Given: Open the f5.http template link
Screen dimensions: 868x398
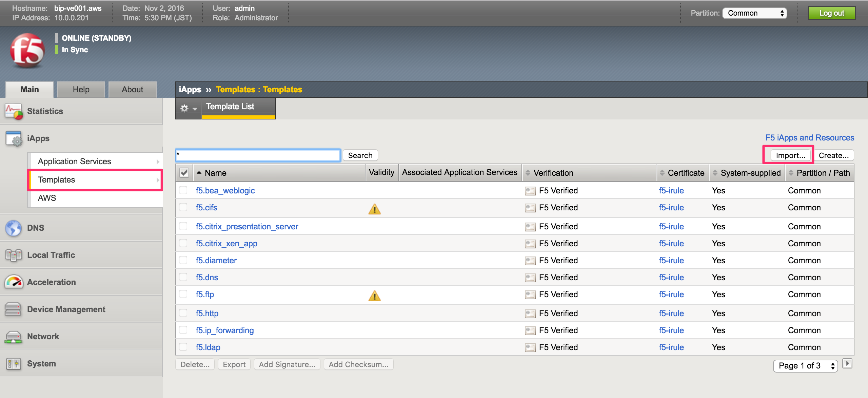Looking at the screenshot, I should pos(207,314).
